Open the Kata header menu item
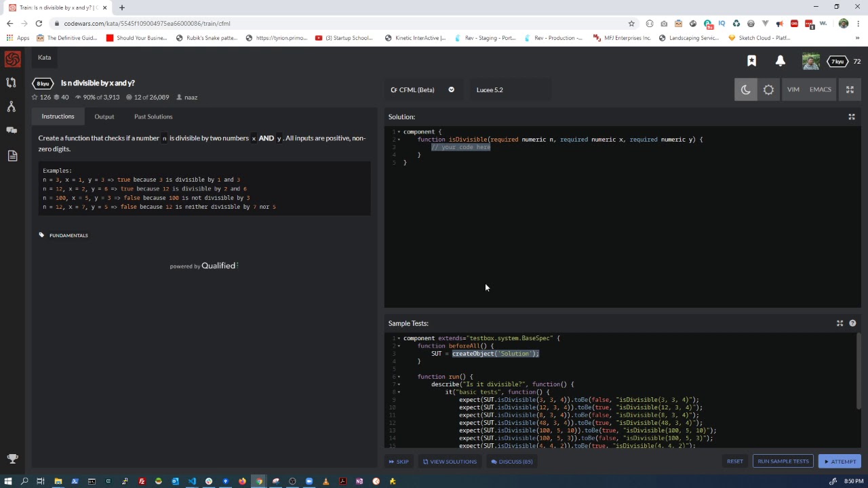This screenshot has width=868, height=488. 44,58
